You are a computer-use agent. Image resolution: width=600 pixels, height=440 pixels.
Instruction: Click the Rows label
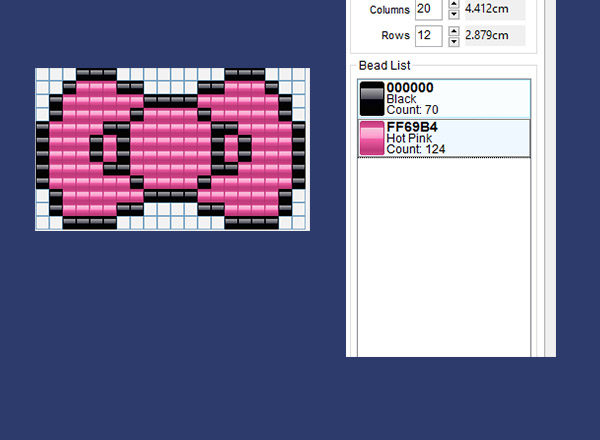pyautogui.click(x=395, y=35)
